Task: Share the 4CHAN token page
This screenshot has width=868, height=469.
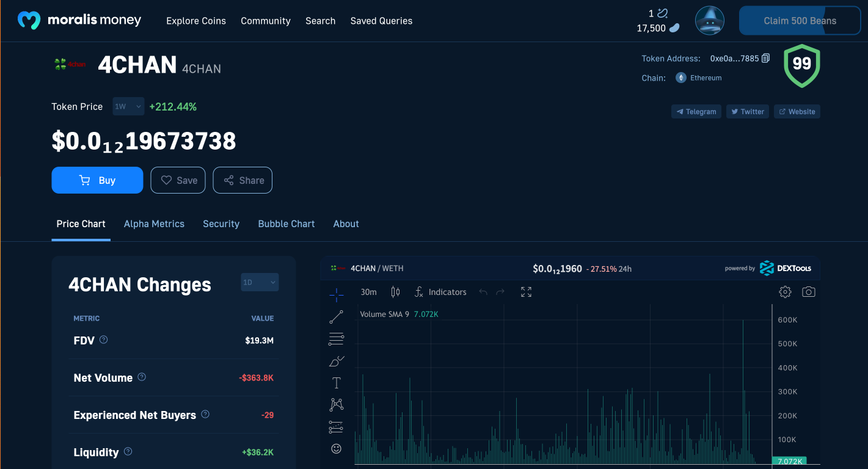Action: pos(243,180)
